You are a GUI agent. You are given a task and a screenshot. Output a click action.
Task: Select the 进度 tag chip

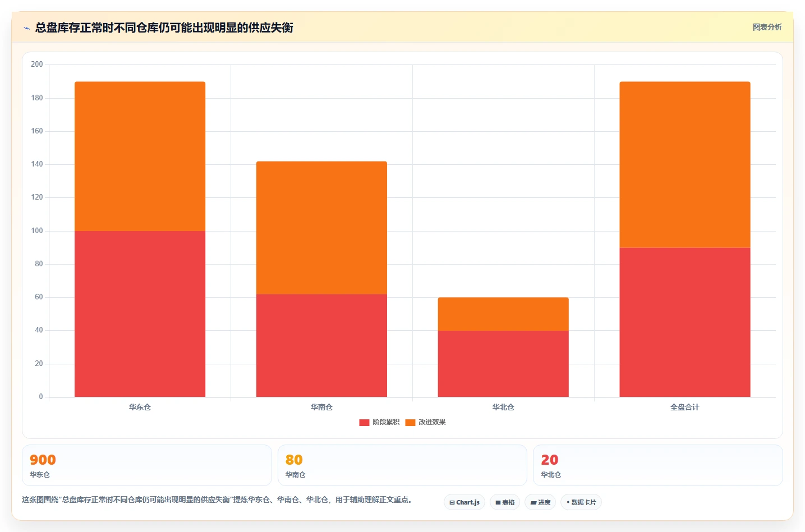pyautogui.click(x=540, y=502)
